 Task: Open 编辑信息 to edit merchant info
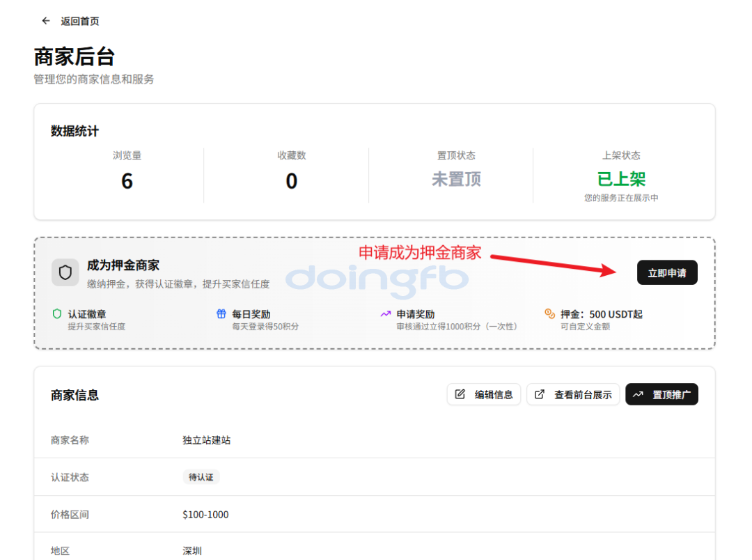pos(484,394)
